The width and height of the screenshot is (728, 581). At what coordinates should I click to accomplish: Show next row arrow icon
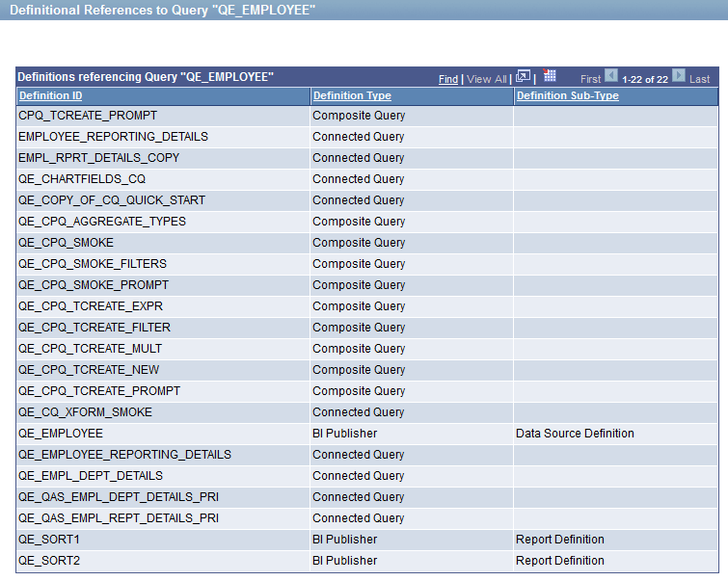(x=679, y=75)
